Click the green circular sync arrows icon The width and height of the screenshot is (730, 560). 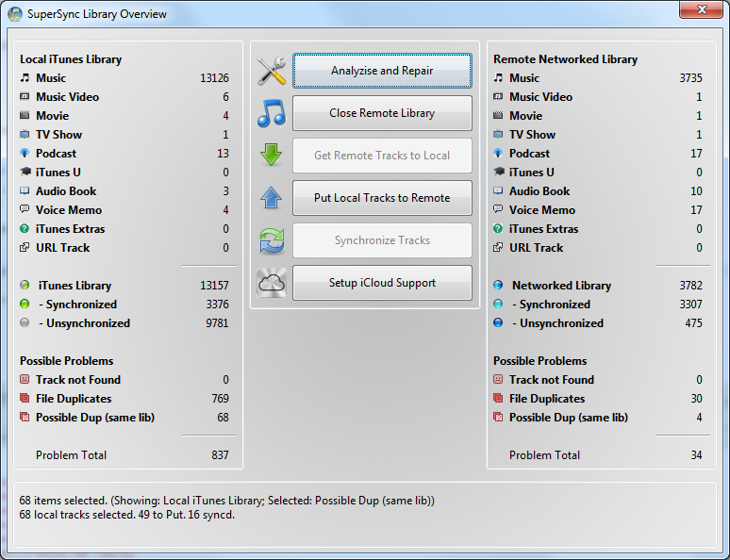(x=272, y=240)
